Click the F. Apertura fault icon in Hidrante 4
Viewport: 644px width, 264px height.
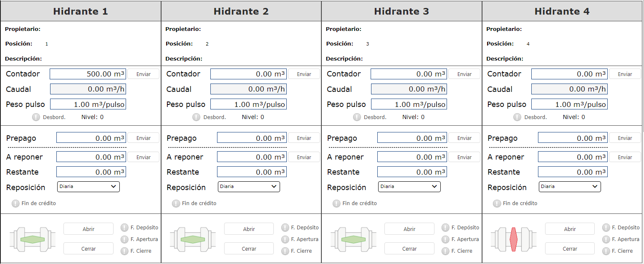[606, 239]
